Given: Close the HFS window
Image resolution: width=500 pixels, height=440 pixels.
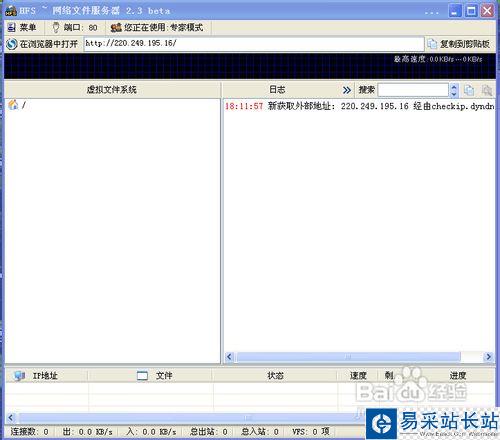Looking at the screenshot, I should [x=487, y=11].
